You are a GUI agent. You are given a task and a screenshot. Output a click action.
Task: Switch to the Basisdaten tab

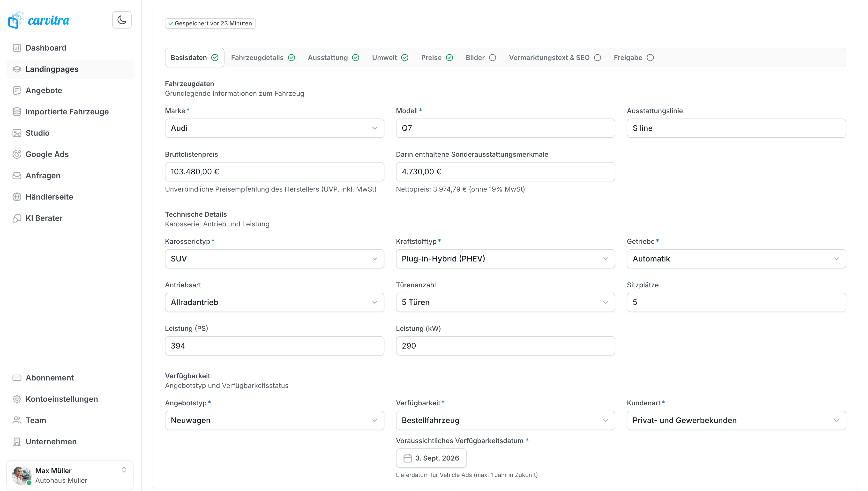click(x=195, y=58)
